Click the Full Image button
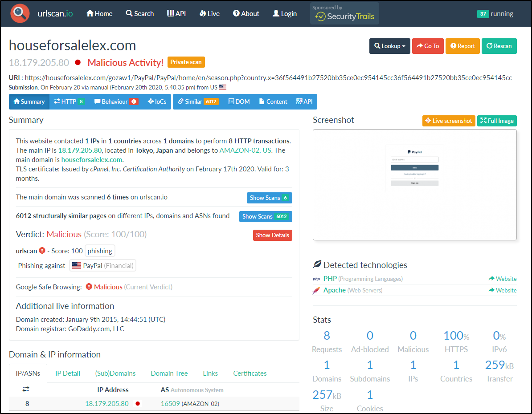This screenshot has width=532, height=414. pyautogui.click(x=497, y=121)
